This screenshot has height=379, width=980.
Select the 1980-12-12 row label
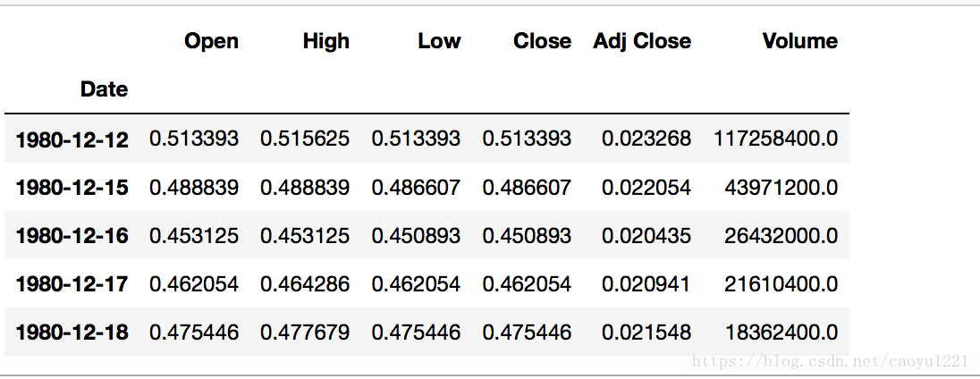pyautogui.click(x=72, y=139)
